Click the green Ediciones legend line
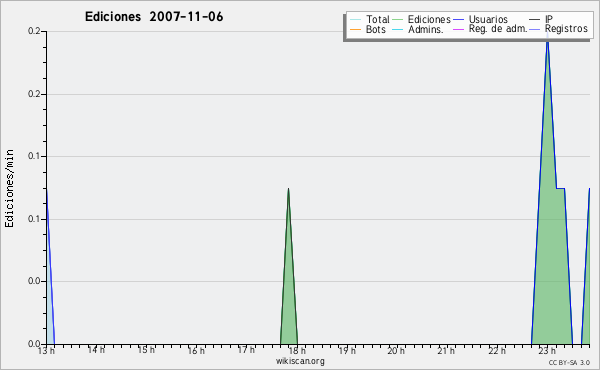This screenshot has height=370, width=600. pos(398,20)
